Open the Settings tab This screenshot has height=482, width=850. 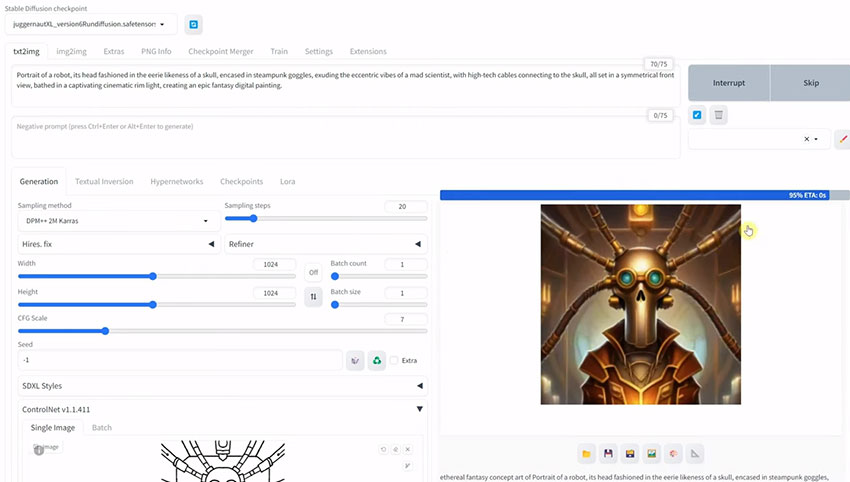pyautogui.click(x=319, y=52)
